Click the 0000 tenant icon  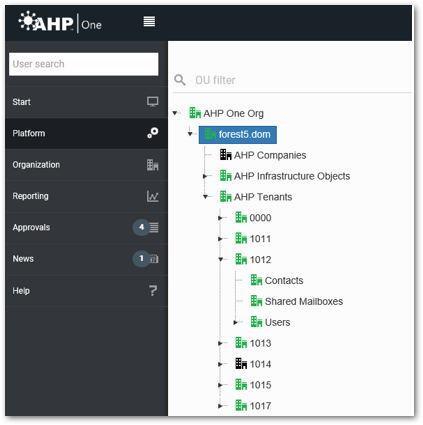click(x=241, y=217)
